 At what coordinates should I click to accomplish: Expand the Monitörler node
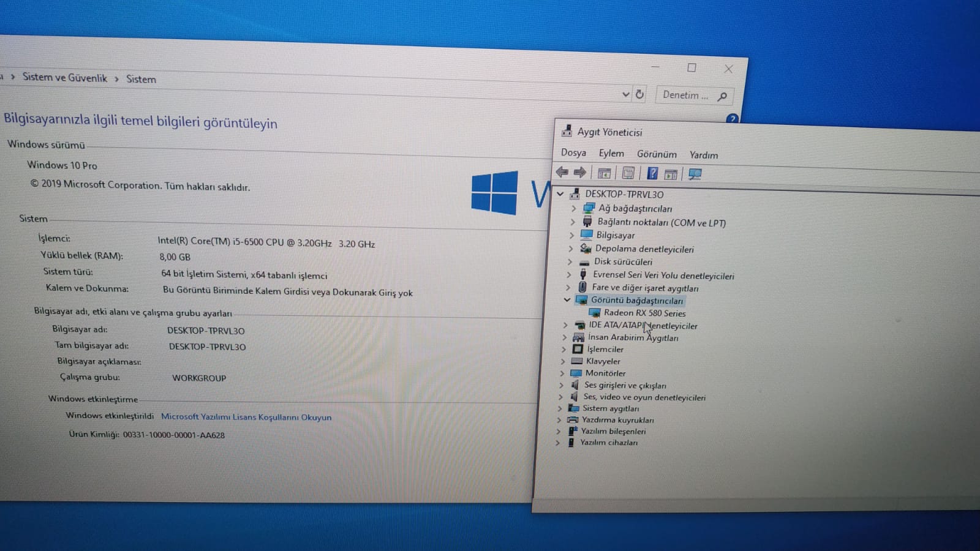tap(562, 373)
